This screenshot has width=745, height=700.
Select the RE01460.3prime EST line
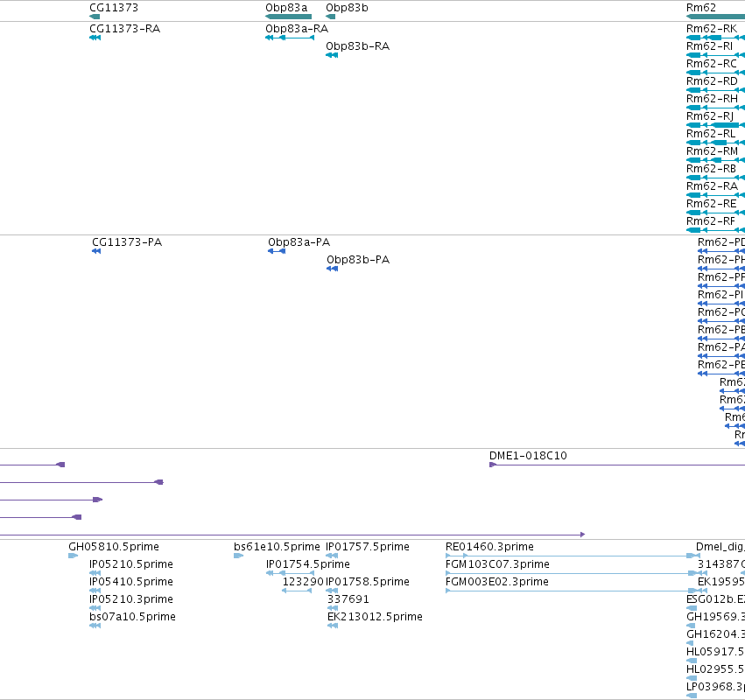point(573,556)
